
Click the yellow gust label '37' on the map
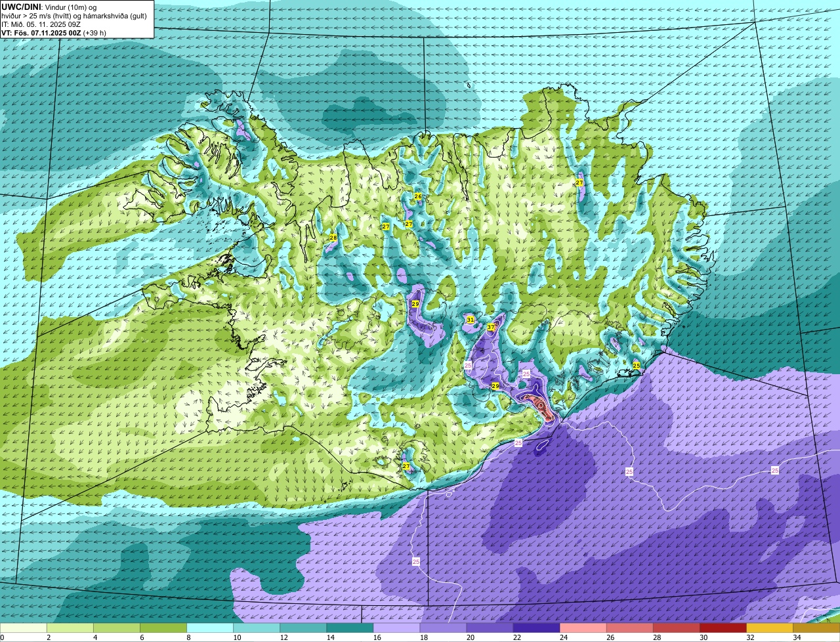[491, 327]
